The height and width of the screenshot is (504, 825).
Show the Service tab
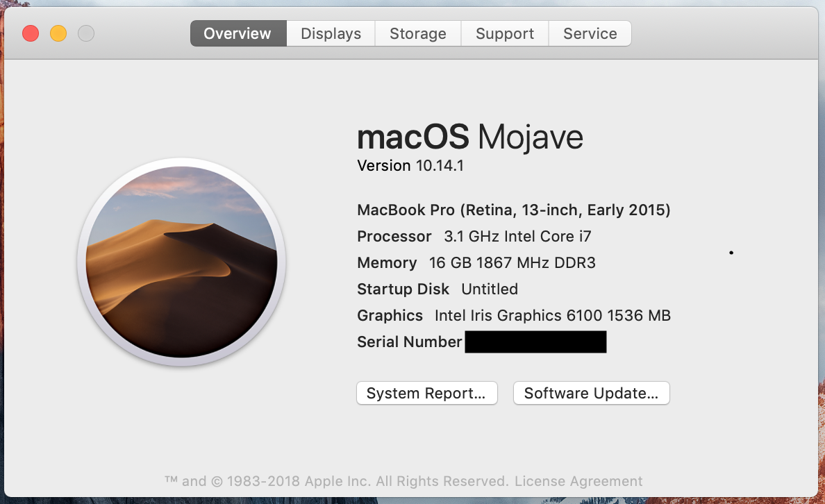tap(590, 33)
